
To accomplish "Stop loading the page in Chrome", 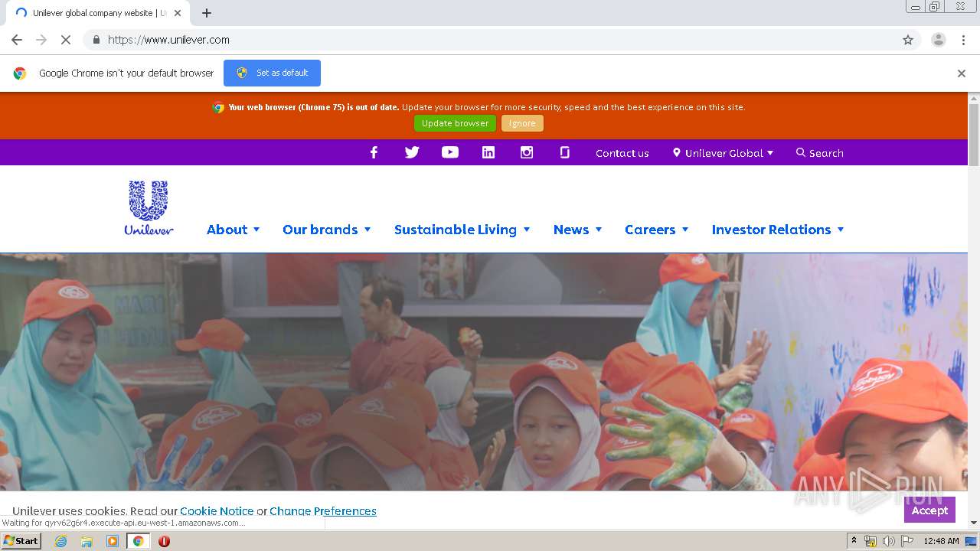I will coord(66,40).
